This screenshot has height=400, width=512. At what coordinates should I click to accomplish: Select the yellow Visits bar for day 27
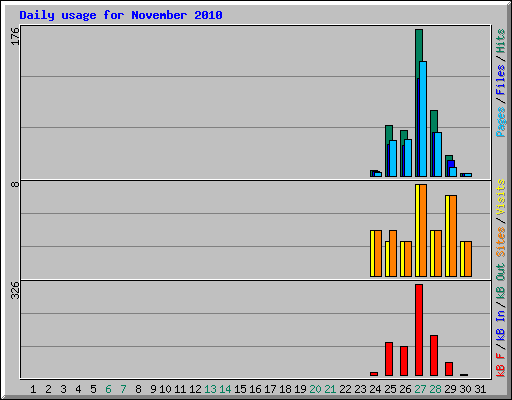pyautogui.click(x=417, y=230)
